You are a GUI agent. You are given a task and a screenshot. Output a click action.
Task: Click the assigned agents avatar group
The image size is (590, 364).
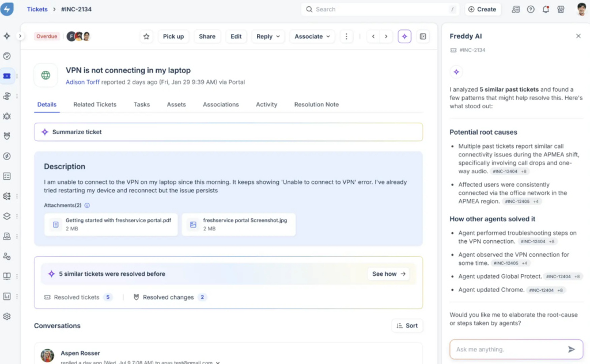coord(78,36)
